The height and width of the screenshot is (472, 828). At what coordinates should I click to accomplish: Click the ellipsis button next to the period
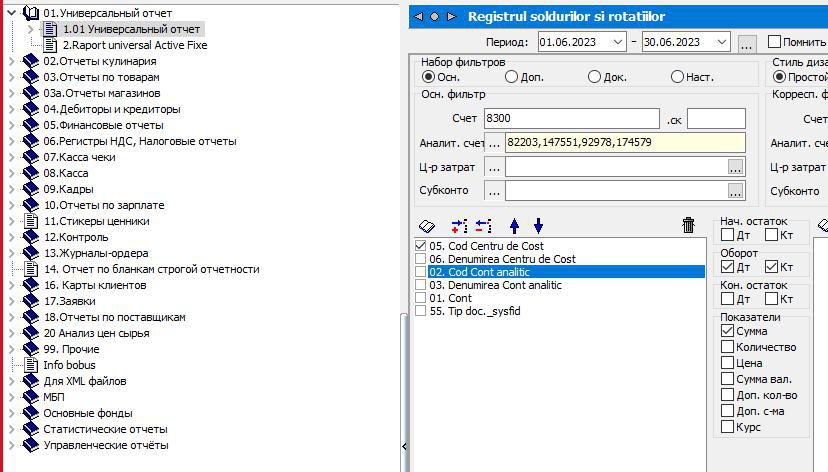pyautogui.click(x=746, y=44)
